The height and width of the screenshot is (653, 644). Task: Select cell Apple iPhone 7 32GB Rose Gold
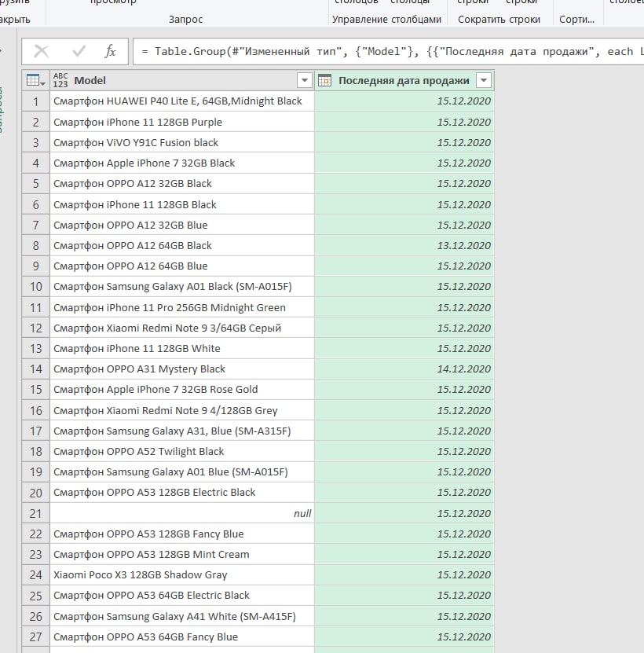[x=182, y=390]
